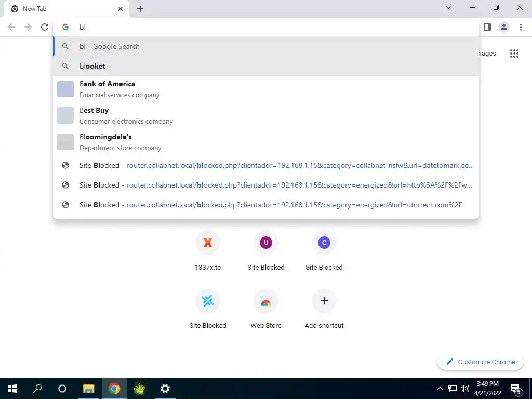
Task: Click the globe icon beside the utorrent entry
Action: [65, 205]
